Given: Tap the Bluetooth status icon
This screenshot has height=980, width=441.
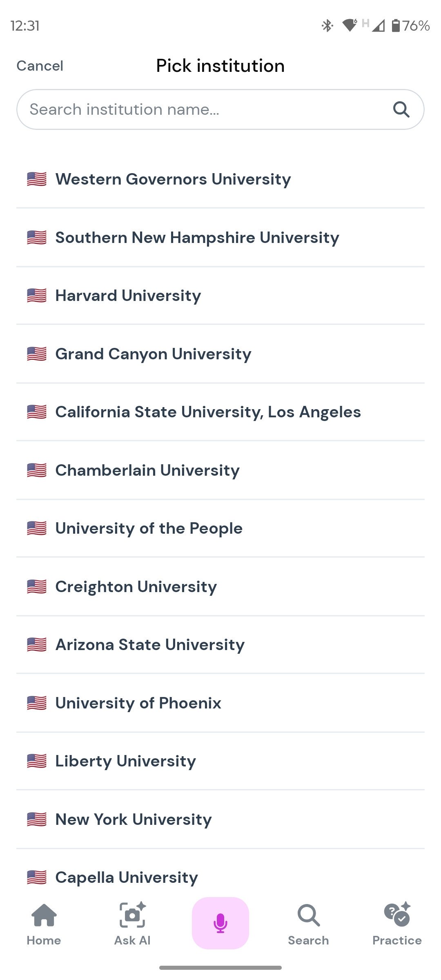Looking at the screenshot, I should 327,26.
